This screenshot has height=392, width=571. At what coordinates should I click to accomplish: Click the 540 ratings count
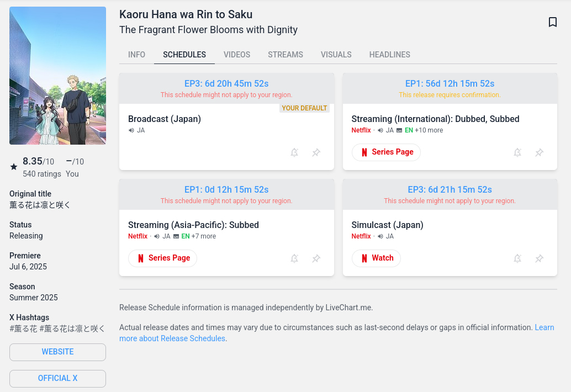pos(42,174)
